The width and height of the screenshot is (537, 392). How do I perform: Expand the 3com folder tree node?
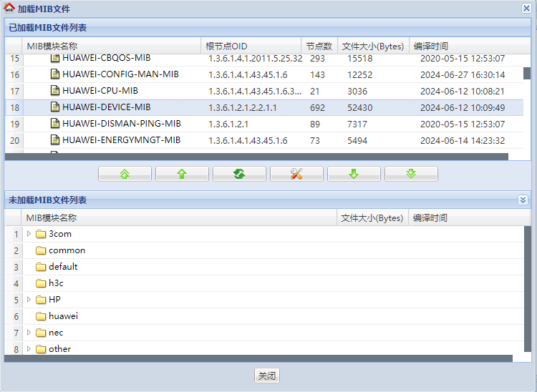pyautogui.click(x=29, y=234)
